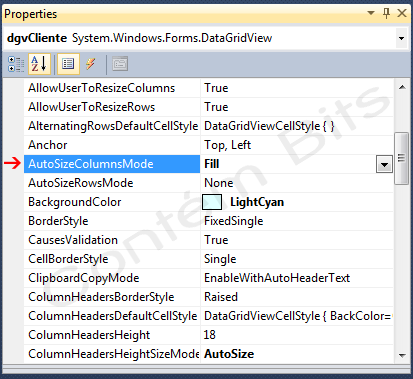Switch to Categorized view
The width and height of the screenshot is (413, 379).
(16, 64)
